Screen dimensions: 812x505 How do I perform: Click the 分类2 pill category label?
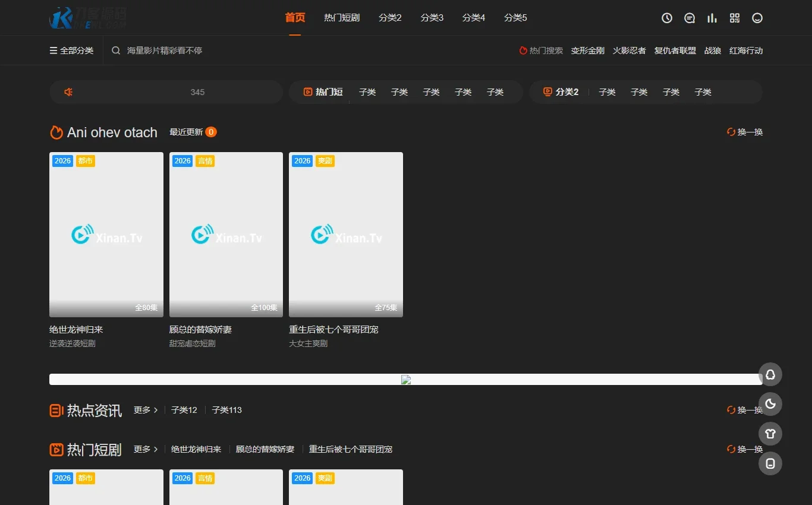[x=561, y=92]
